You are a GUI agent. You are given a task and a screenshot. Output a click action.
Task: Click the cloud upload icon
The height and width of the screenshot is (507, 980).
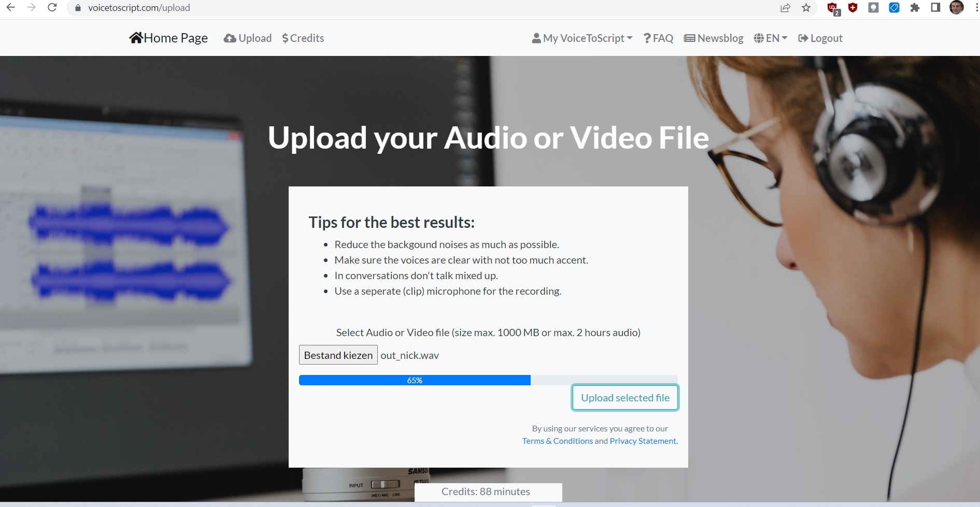coord(230,38)
